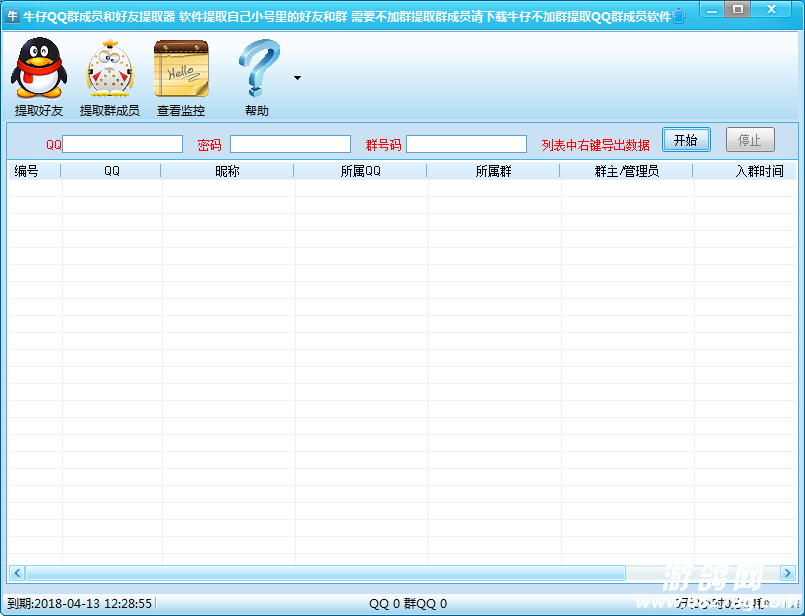This screenshot has width=805, height=616.
Task: Click the horizontal scrollbar thumb
Action: tap(325, 573)
